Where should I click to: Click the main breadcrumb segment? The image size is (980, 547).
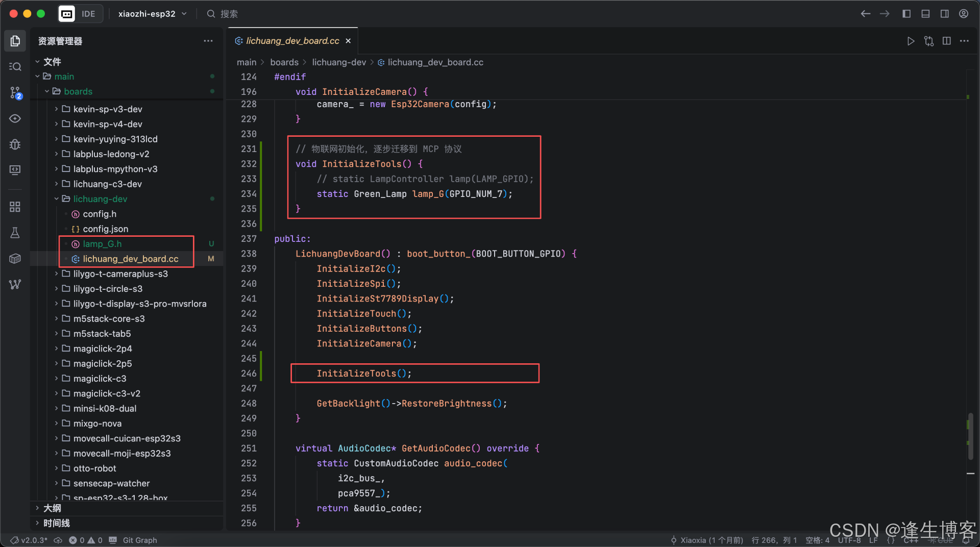247,62
